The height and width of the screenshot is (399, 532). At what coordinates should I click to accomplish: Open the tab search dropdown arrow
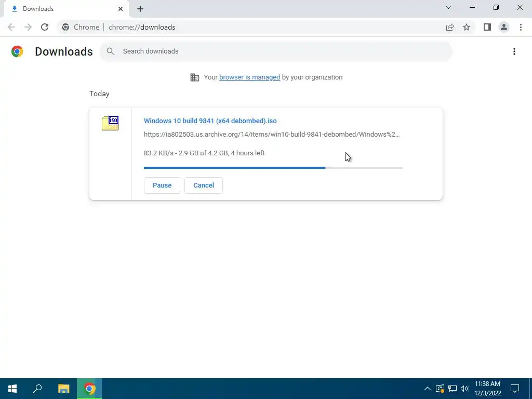pos(448,7)
